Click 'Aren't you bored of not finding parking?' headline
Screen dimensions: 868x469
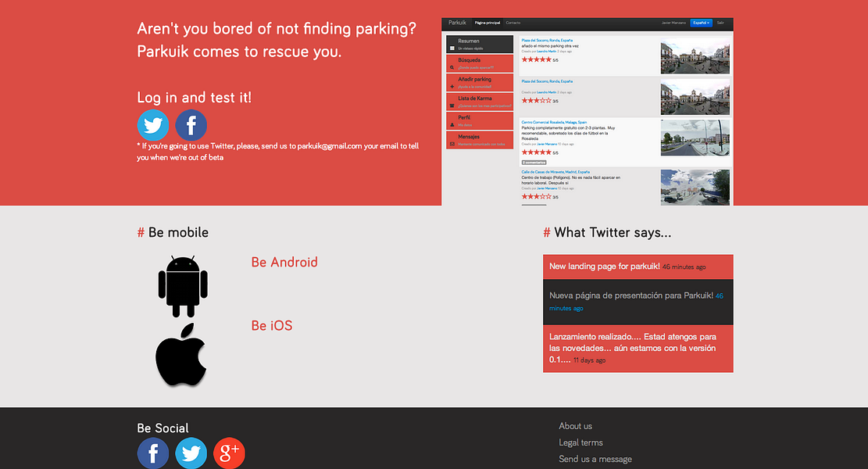coord(277,29)
